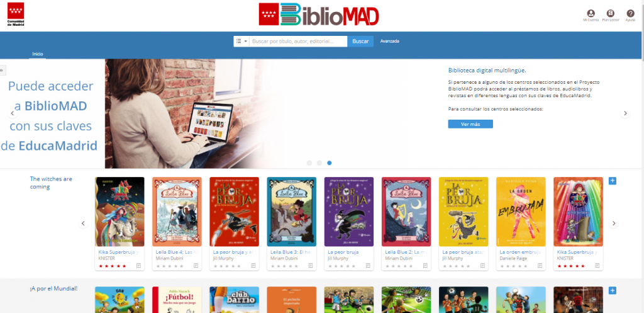This screenshot has width=644, height=313.
Task: Show next banner slide with right chevron
Action: [x=625, y=113]
